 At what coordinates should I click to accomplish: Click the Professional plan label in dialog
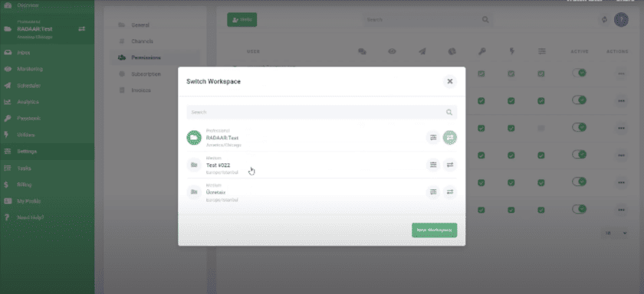point(218,131)
